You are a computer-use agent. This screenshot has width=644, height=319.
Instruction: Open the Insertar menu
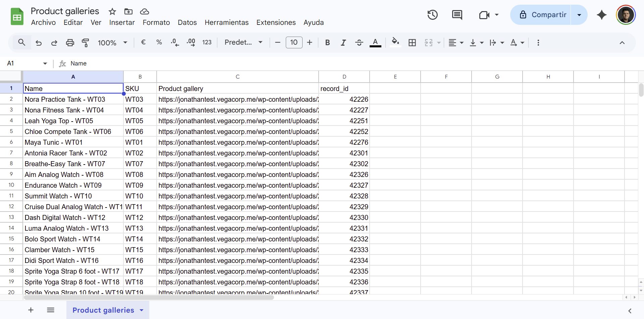(x=122, y=22)
